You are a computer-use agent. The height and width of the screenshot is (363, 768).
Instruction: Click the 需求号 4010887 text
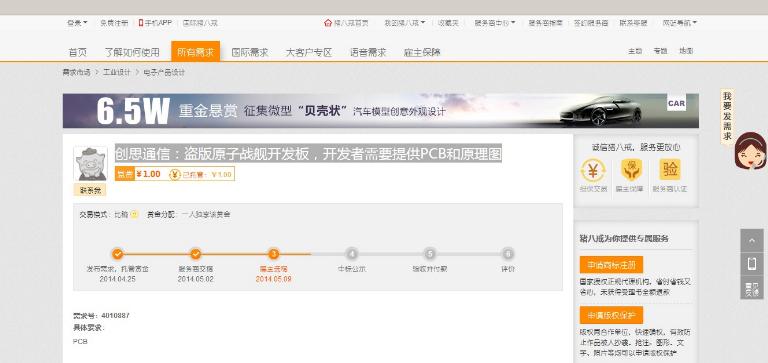tap(101, 315)
